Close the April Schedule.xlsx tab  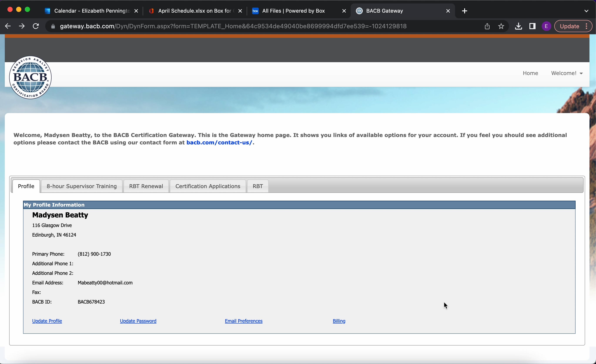240,11
